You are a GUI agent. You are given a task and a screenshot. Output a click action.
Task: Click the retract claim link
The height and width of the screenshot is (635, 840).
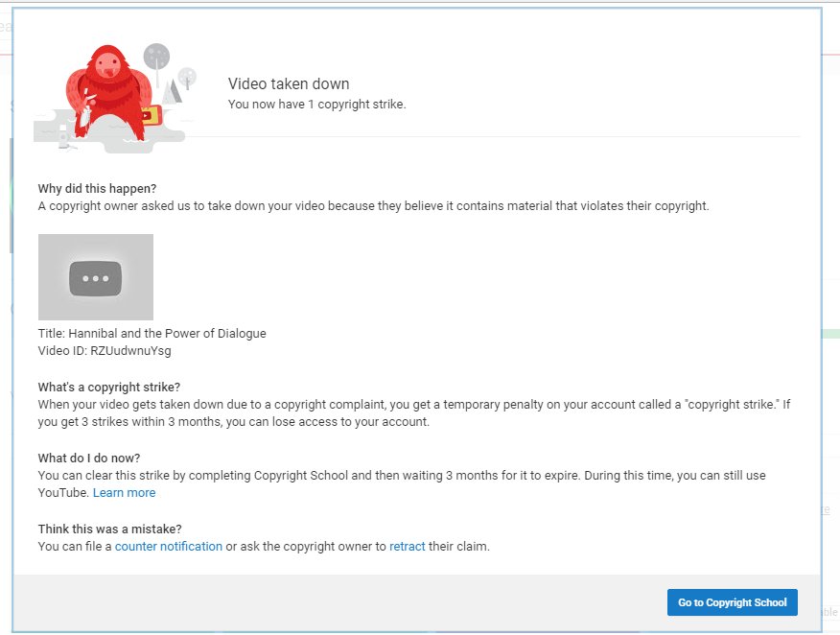408,546
